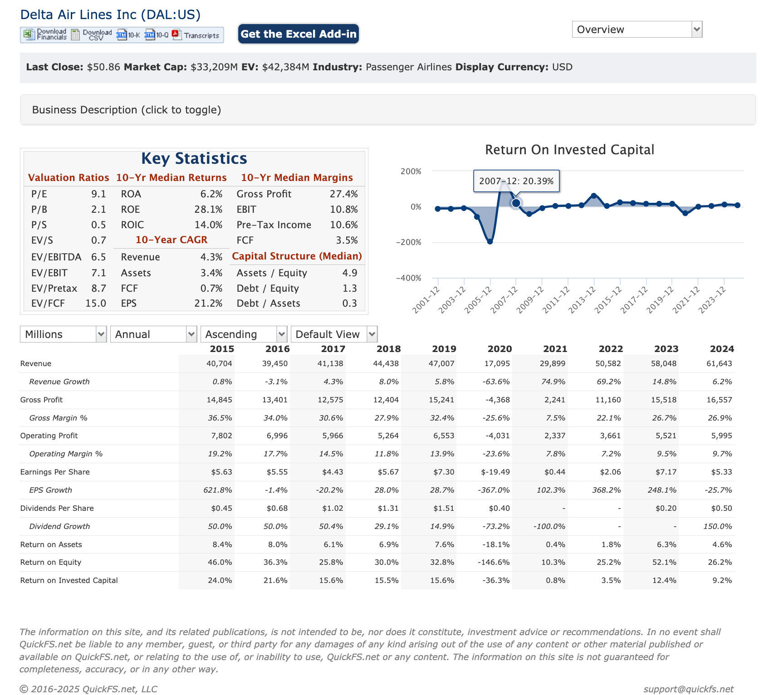Click the Return On Invested Capital chart title
Image resolution: width=784 pixels, height=695 pixels.
(569, 150)
